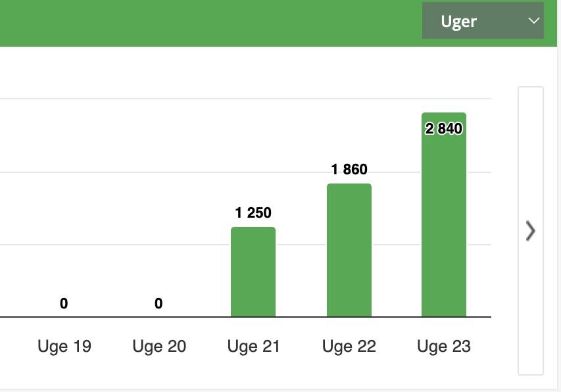Viewport: 561px width, 392px height.
Task: Click the 1 250 value label
Action: coord(253,212)
